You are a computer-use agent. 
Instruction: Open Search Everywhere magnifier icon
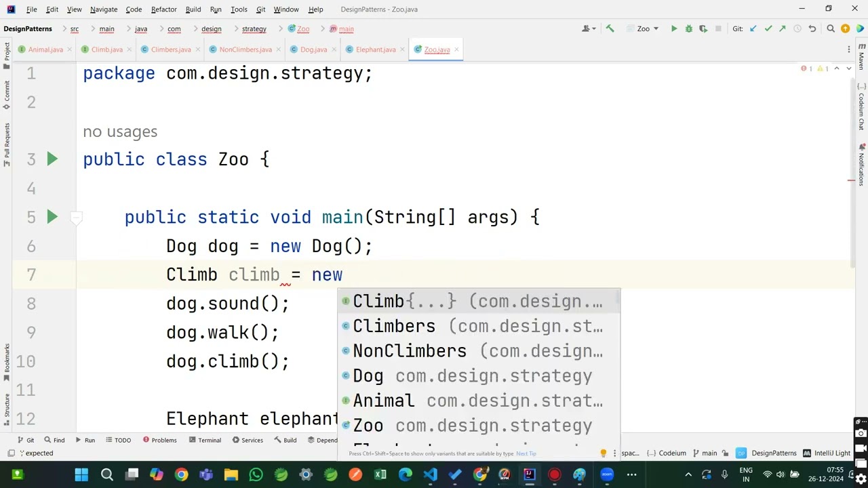tap(831, 28)
